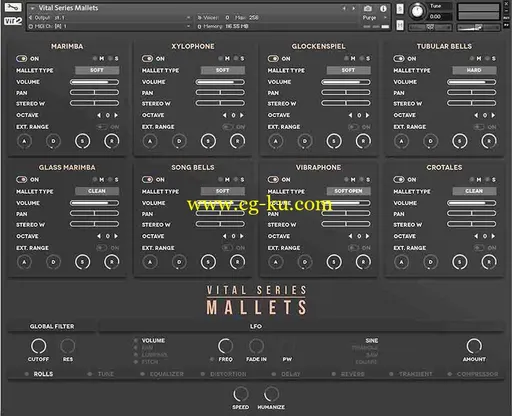The width and height of the screenshot is (512, 416).
Task: Decrease Xylophone octave with left arrow
Action: pos(225,115)
